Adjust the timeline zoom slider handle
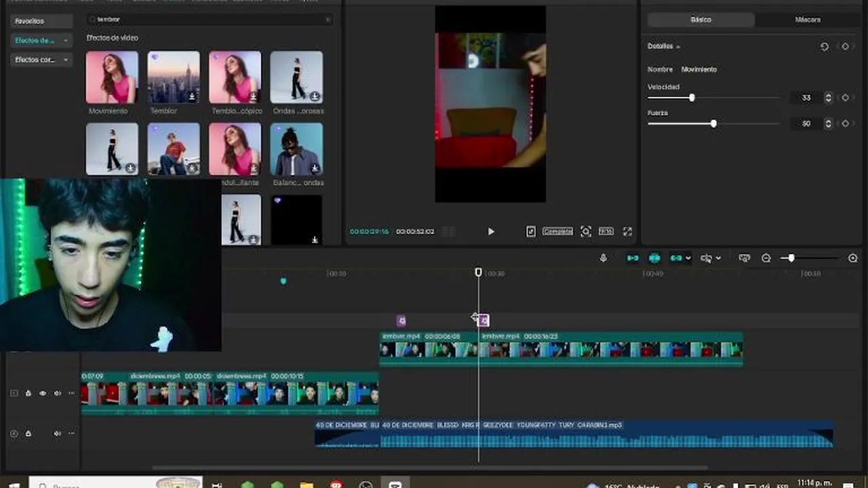868x488 pixels. pyautogui.click(x=791, y=258)
